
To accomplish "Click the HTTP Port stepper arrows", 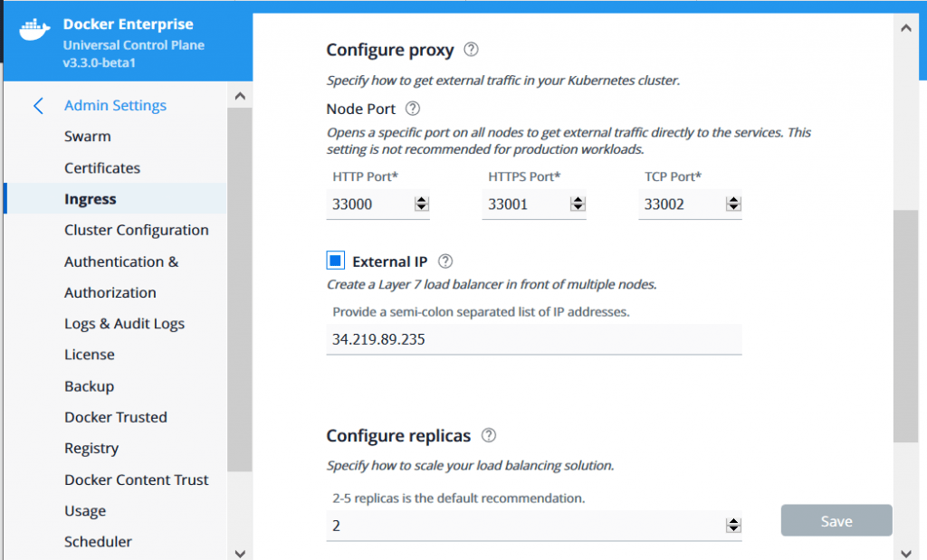I will tap(422, 204).
